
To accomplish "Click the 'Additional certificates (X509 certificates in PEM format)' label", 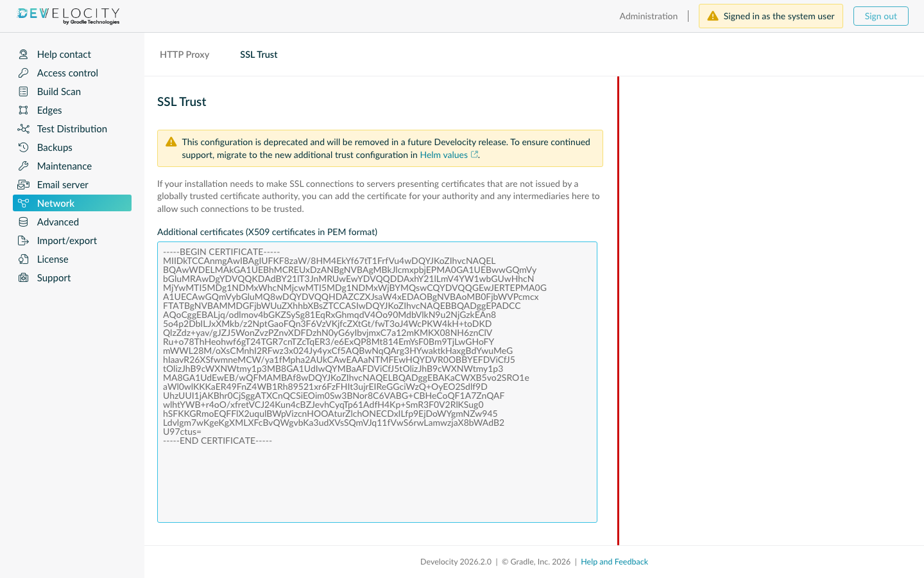I will point(268,232).
